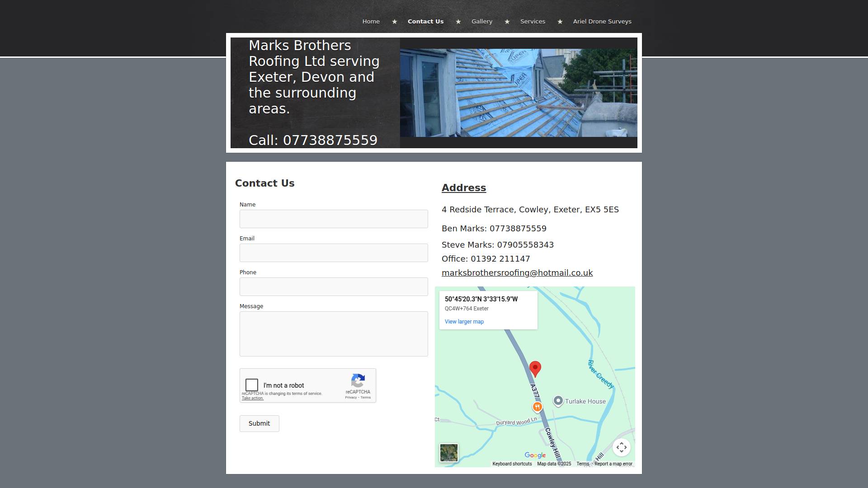Focus the Message text area
The width and height of the screenshot is (868, 488).
click(334, 334)
